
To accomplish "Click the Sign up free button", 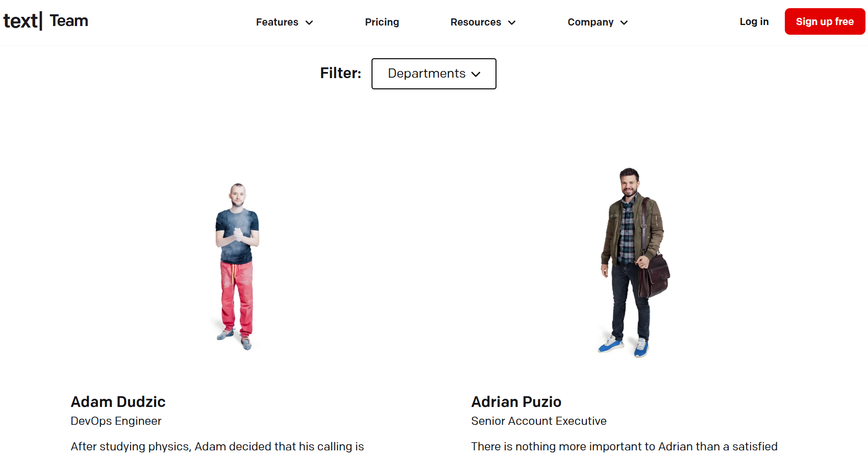I will [824, 21].
